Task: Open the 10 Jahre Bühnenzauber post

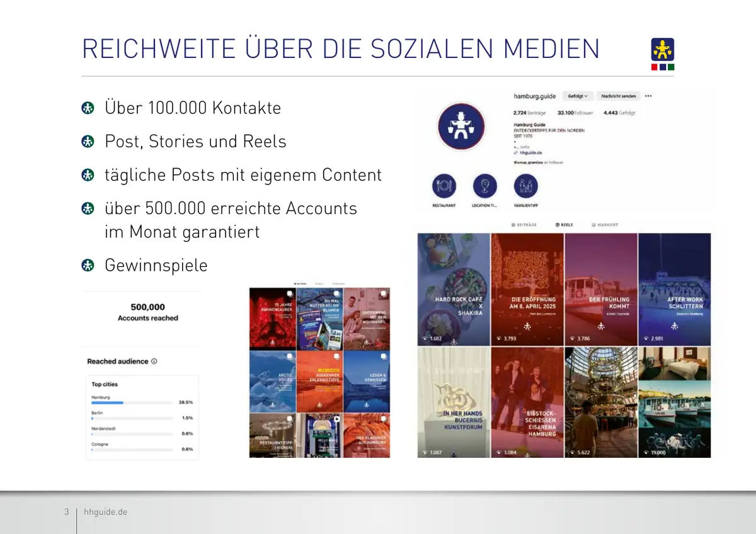Action: (x=272, y=319)
